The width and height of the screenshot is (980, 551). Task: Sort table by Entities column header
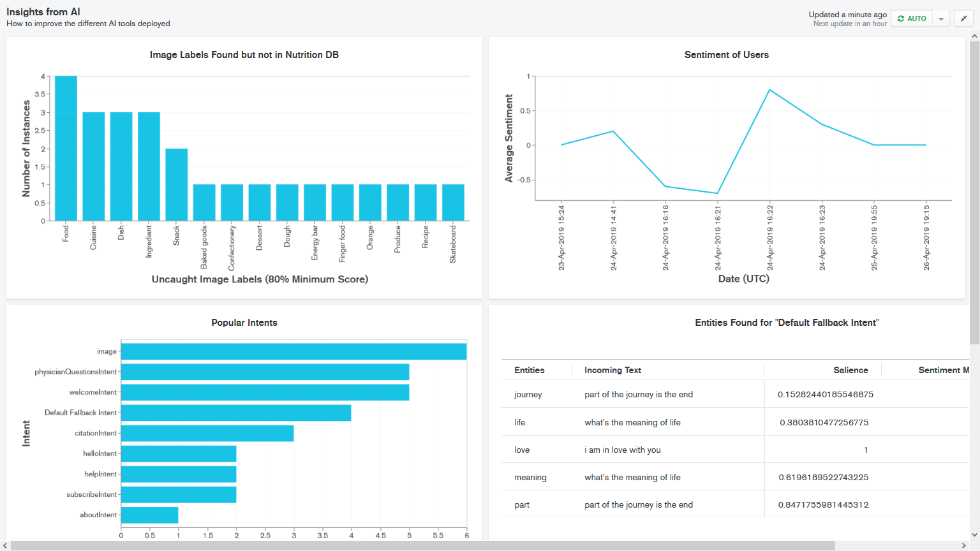(529, 370)
